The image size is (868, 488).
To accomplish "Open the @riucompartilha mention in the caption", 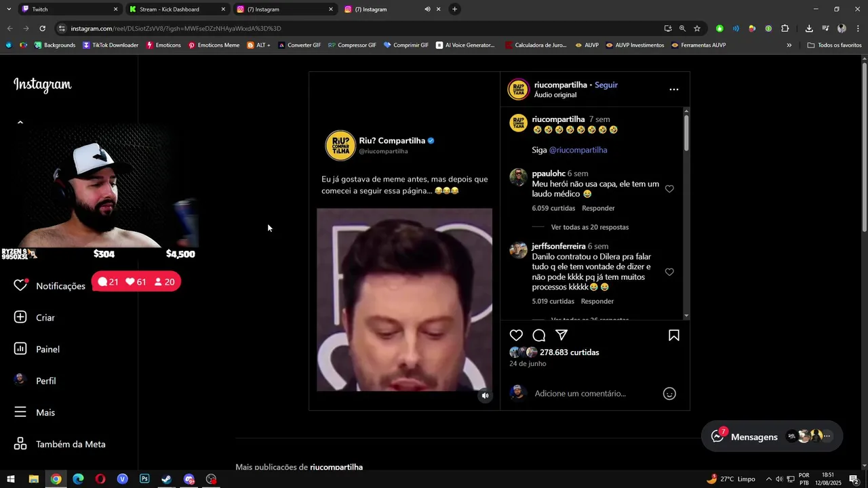I will coord(578,150).
